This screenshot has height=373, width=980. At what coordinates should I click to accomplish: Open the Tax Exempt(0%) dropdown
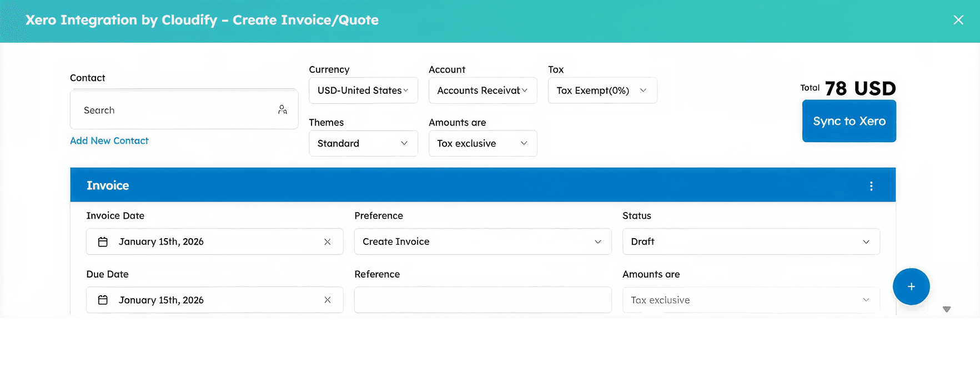click(602, 90)
